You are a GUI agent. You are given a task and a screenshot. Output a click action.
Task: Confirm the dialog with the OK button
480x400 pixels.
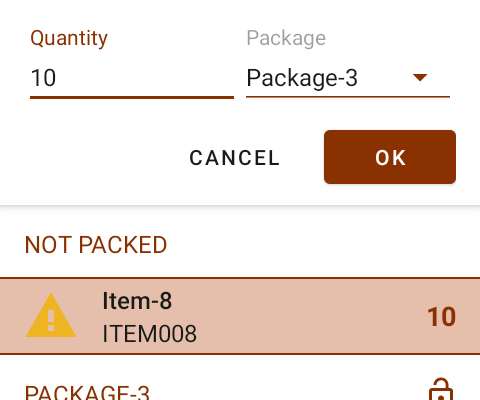[x=390, y=157]
